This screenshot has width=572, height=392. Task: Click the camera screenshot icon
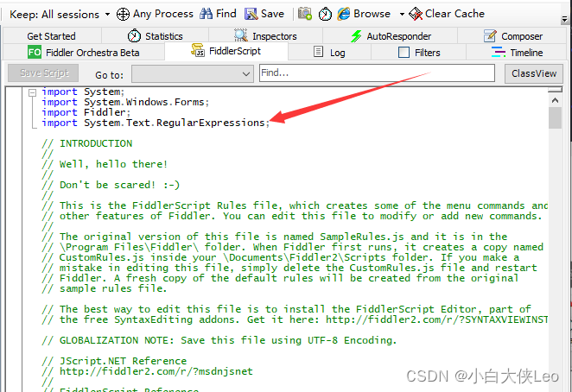click(x=305, y=14)
